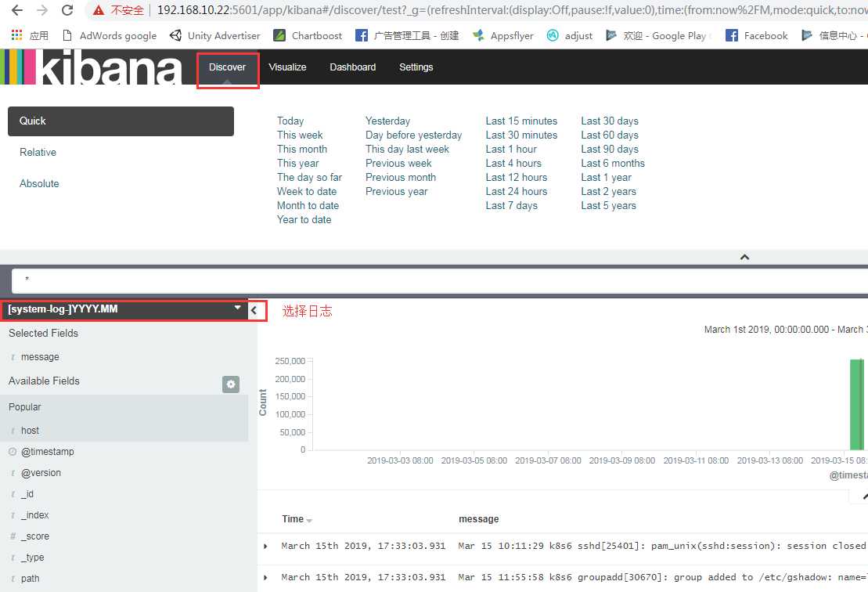Set time range to This year
The height and width of the screenshot is (592, 868).
(298, 164)
